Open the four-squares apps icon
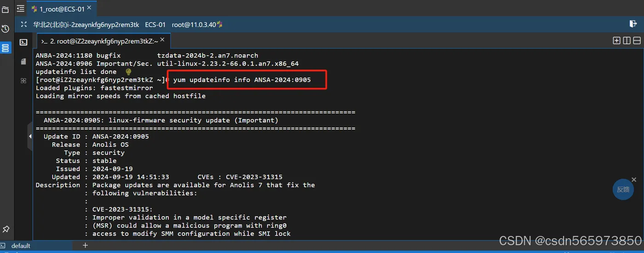Viewport: 644px width, 253px height. pos(23,80)
